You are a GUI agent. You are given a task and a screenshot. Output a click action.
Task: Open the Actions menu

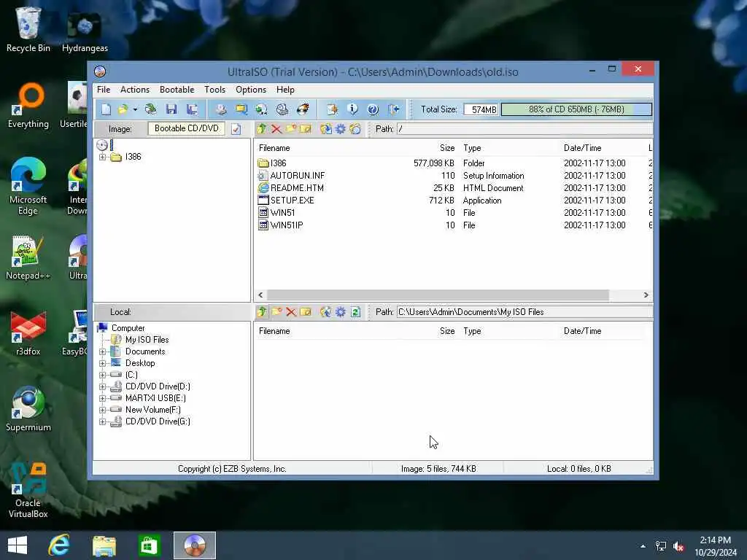tap(135, 90)
